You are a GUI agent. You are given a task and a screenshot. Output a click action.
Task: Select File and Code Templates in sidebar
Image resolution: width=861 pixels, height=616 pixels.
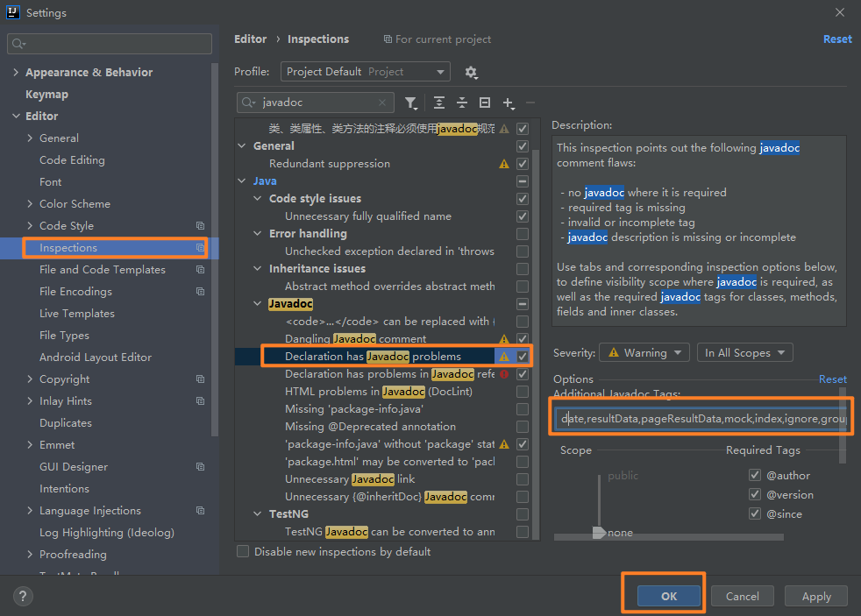coord(103,270)
